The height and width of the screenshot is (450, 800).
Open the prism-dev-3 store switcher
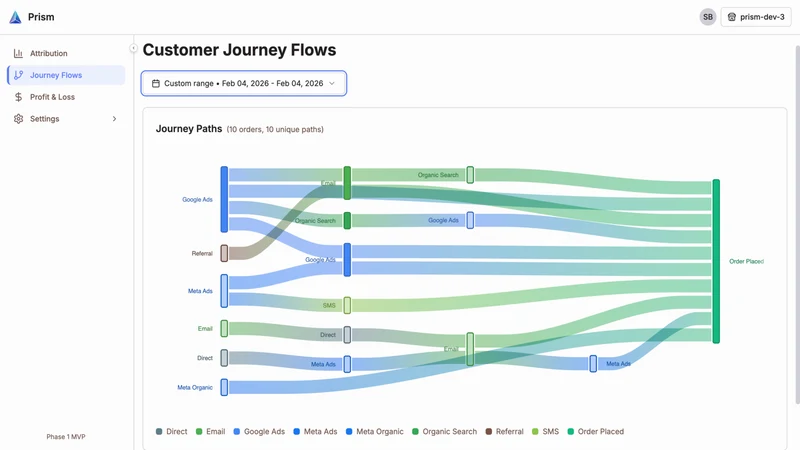(756, 17)
